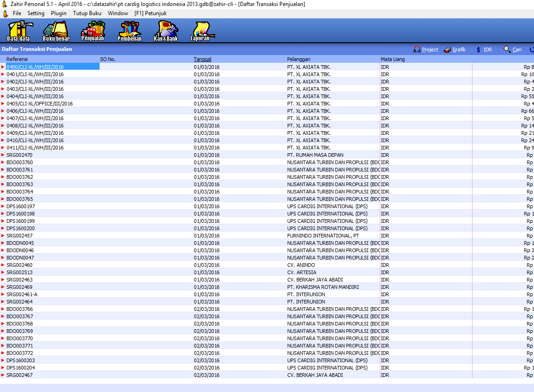Click red arrow beside DPS1600204 row
This screenshot has width=534, height=392.
3,368
